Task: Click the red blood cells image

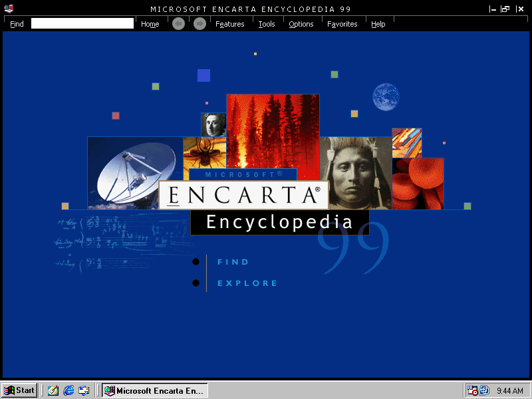Action: click(x=418, y=183)
